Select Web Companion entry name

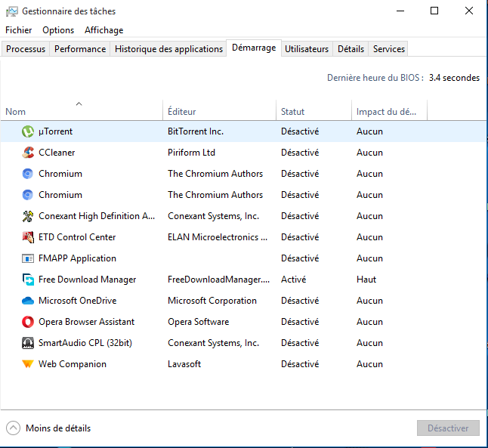[73, 364]
